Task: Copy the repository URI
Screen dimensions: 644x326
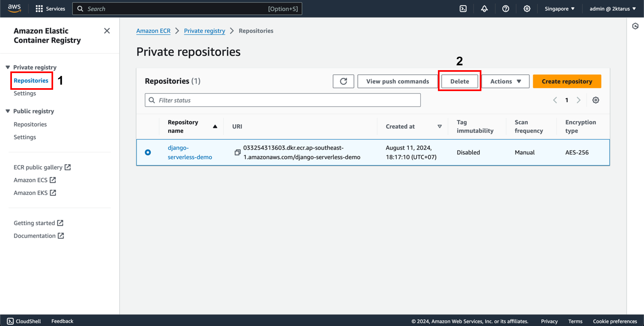Action: tap(238, 152)
